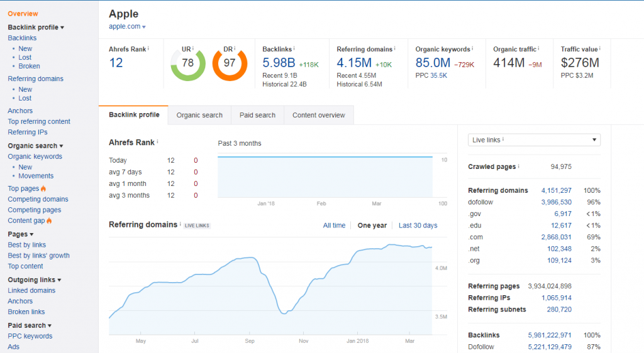Viewport: 644px width, 353px height.
Task: Click the info icon beside Referring domains chart title
Action: 180,224
